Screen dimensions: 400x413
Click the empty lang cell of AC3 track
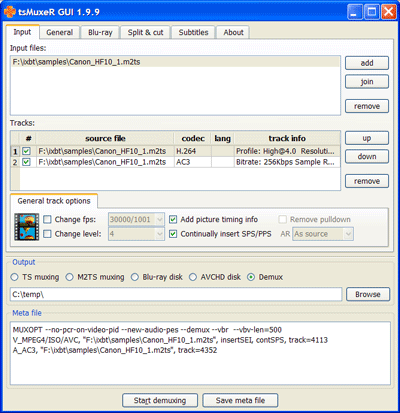pos(223,162)
